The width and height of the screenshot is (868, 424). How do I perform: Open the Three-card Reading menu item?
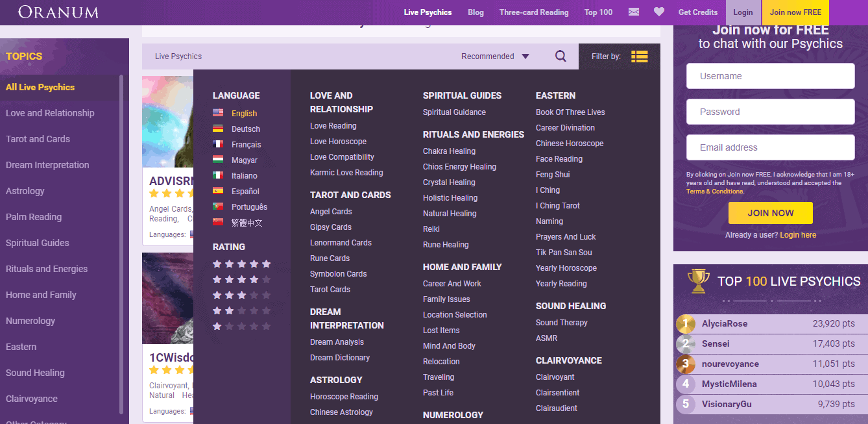[x=533, y=12]
